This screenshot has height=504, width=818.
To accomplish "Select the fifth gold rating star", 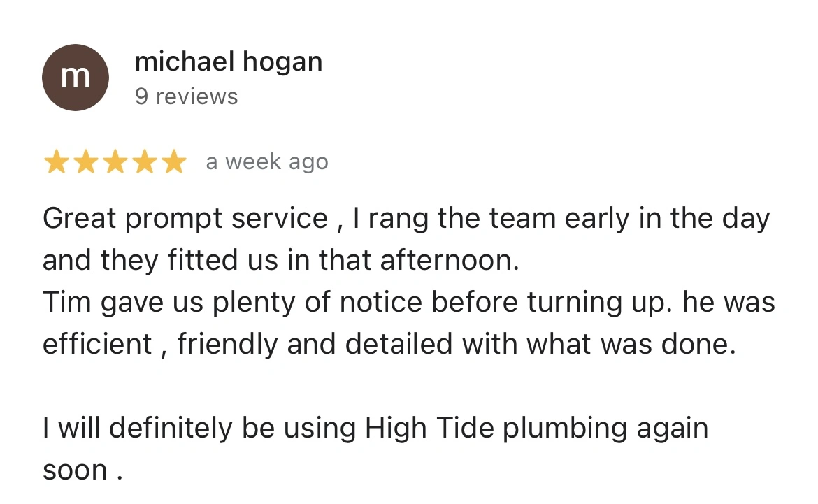I will (173, 161).
